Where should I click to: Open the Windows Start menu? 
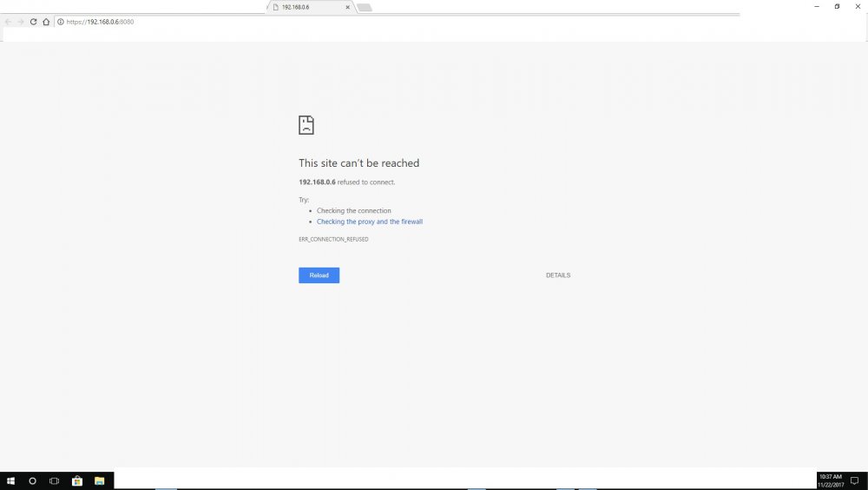(10, 480)
